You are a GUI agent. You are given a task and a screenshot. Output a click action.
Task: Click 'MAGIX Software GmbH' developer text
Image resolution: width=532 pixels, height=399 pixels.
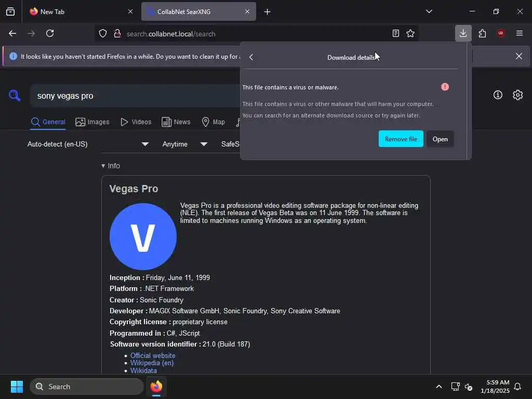(184, 311)
